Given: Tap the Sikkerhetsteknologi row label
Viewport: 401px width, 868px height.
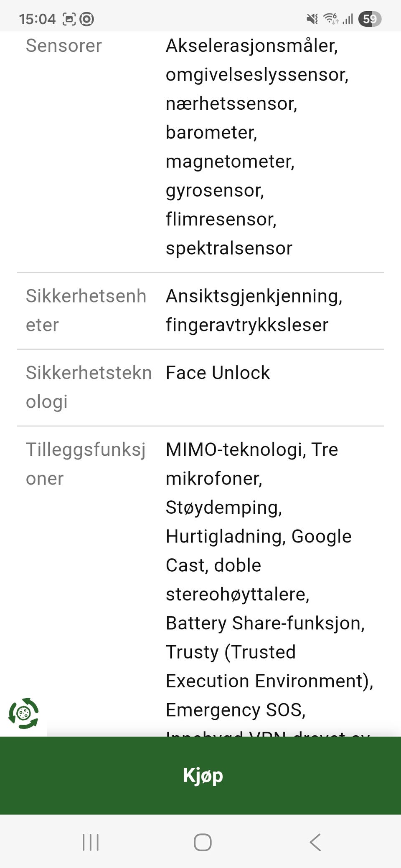Looking at the screenshot, I should (x=89, y=387).
